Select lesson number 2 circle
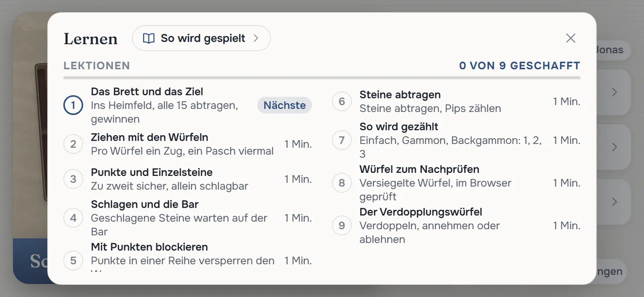This screenshot has height=297, width=644. pos(73,144)
